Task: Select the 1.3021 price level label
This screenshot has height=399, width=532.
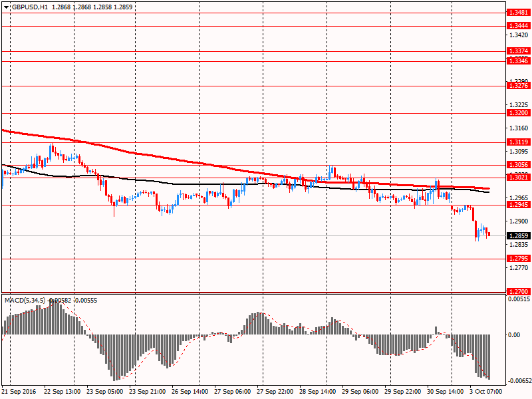Action: [519, 178]
